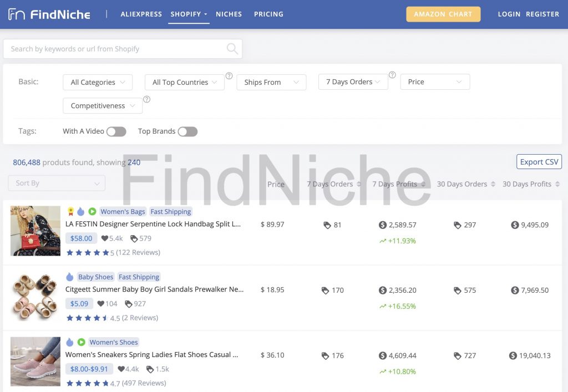The height and width of the screenshot is (392, 568).
Task: Click the +16.55% profit trend text
Action: (402, 306)
